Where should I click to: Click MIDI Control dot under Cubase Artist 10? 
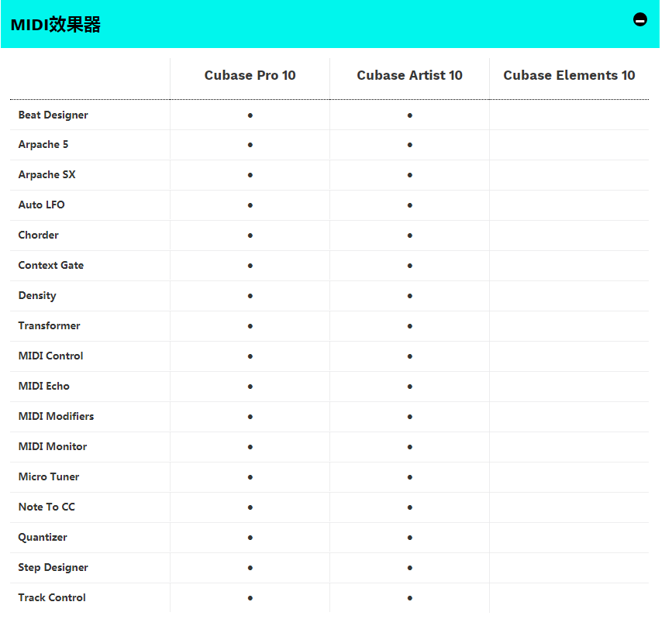pyautogui.click(x=410, y=356)
